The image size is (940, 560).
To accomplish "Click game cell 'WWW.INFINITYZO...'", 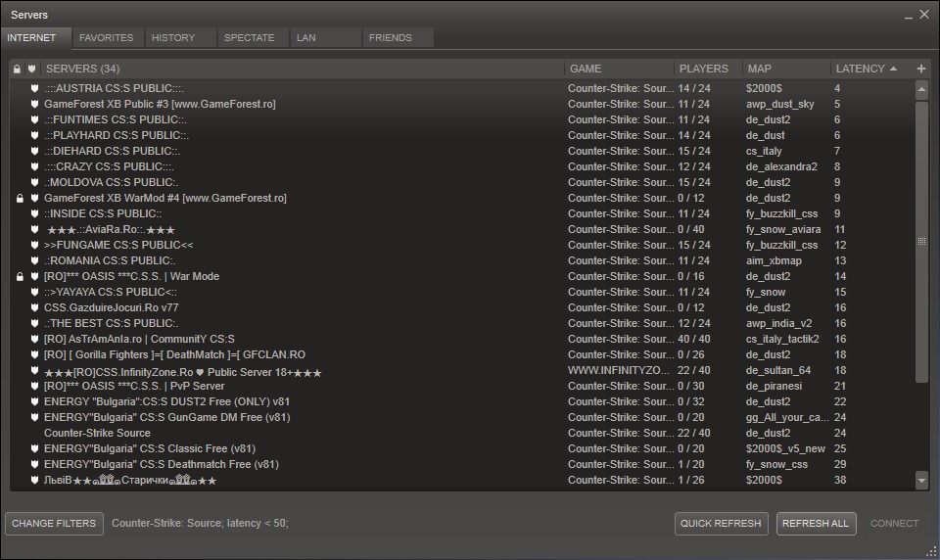I will tap(619, 370).
